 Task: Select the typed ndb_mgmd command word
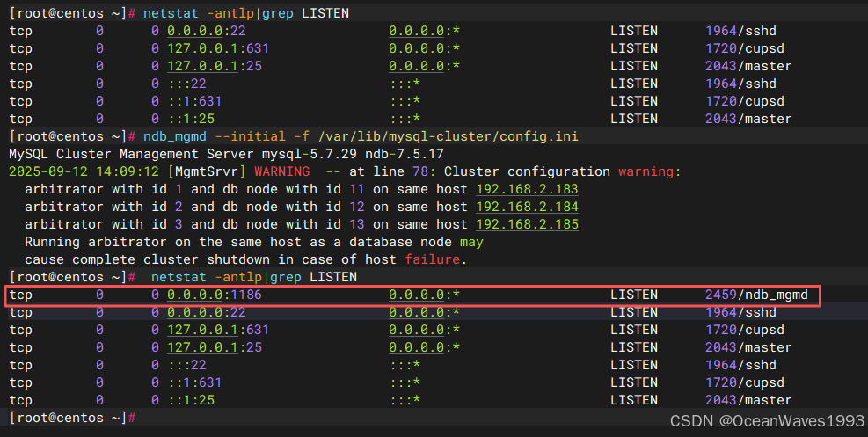[x=174, y=136]
